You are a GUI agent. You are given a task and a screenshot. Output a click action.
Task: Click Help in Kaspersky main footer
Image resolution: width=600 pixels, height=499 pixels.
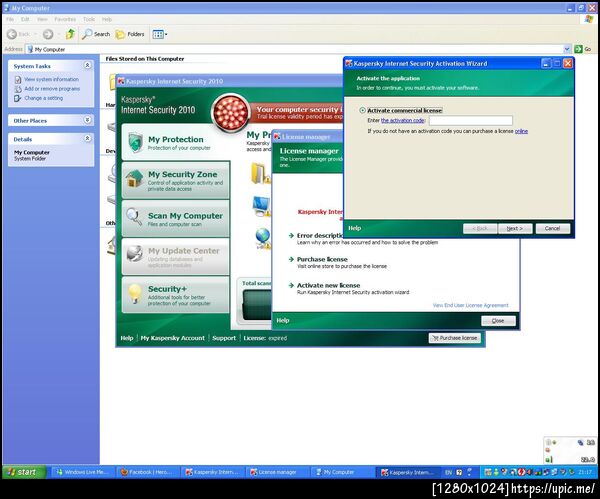[127, 338]
